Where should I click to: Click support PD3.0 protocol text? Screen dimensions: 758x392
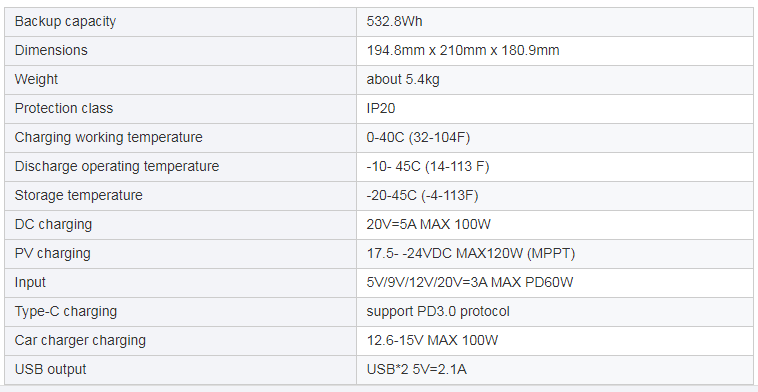(437, 311)
